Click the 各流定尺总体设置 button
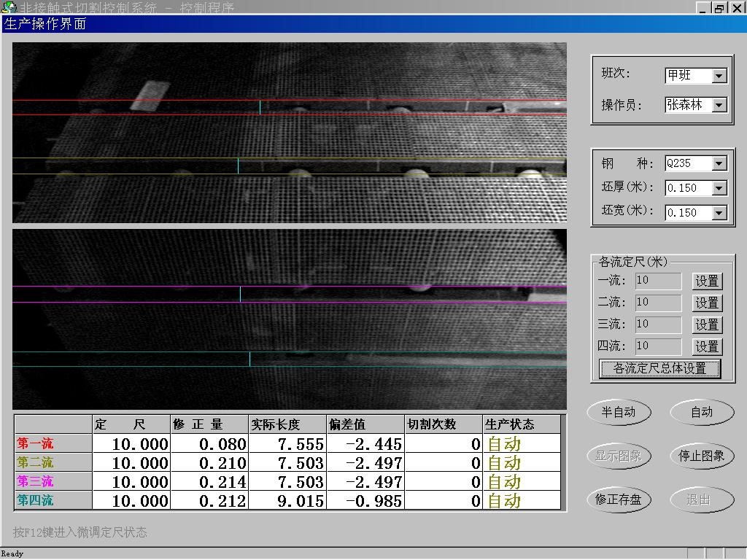747x560 pixels. pos(659,368)
